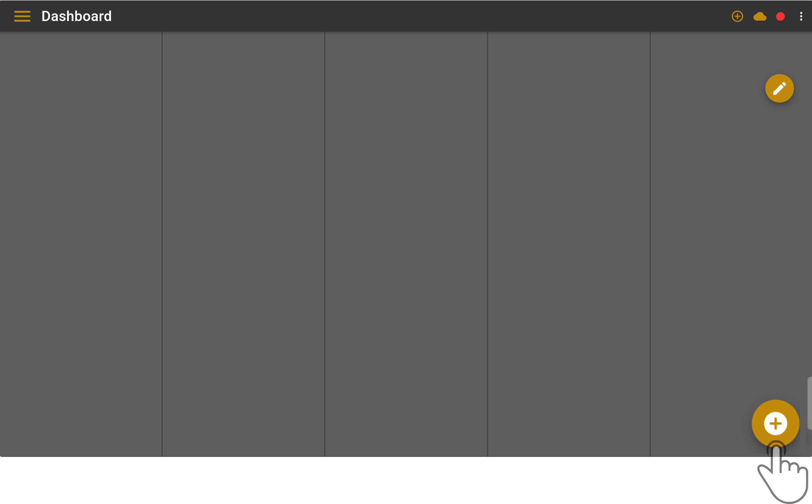Image resolution: width=812 pixels, height=504 pixels.
Task: Click the red status indicator
Action: coord(780,16)
